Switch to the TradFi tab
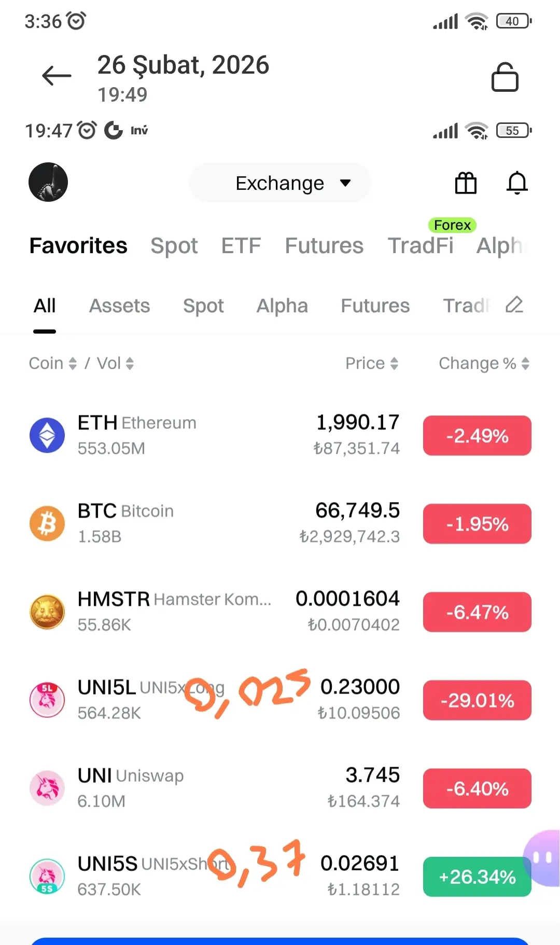Image resolution: width=560 pixels, height=945 pixels. click(x=421, y=245)
